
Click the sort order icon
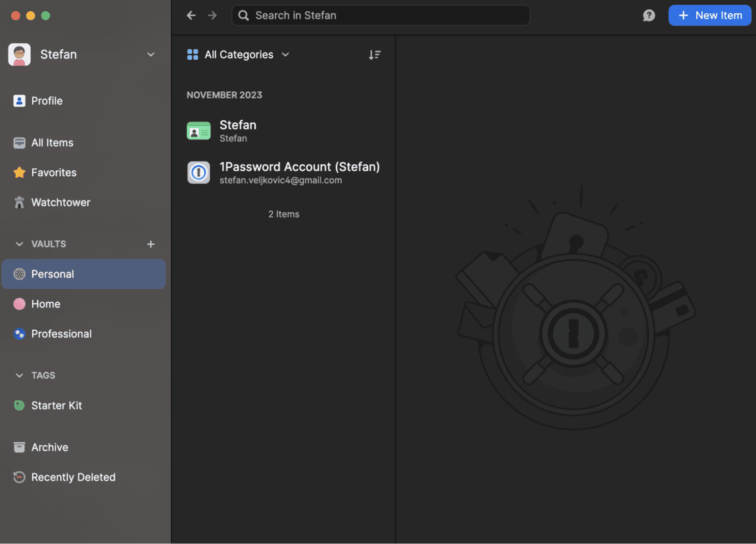coord(375,55)
